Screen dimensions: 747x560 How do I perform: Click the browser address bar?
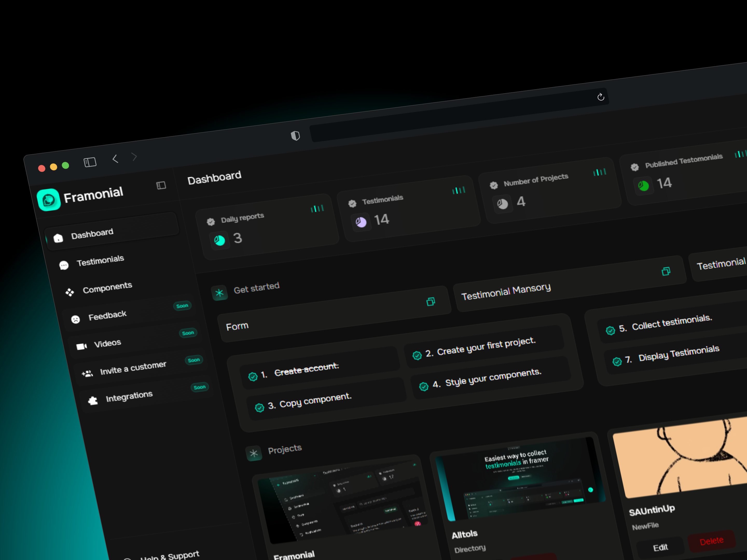coord(459,115)
